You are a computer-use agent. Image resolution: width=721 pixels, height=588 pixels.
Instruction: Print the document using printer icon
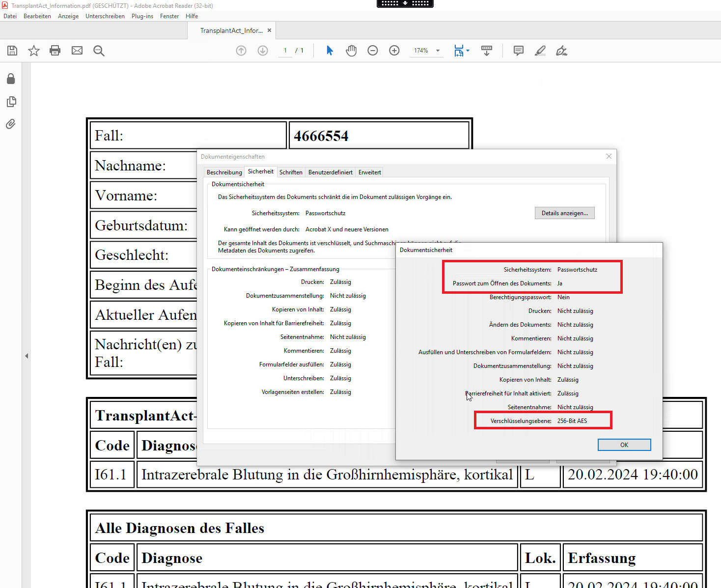(55, 51)
